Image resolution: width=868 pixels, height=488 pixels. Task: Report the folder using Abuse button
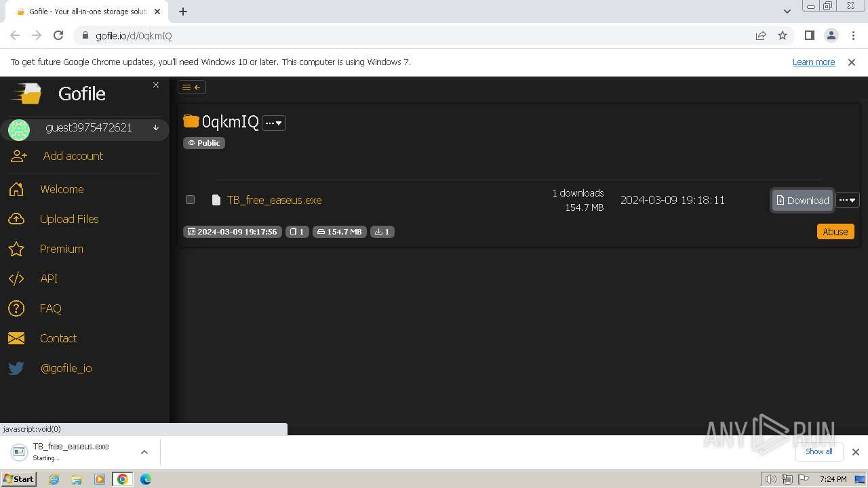[835, 232]
